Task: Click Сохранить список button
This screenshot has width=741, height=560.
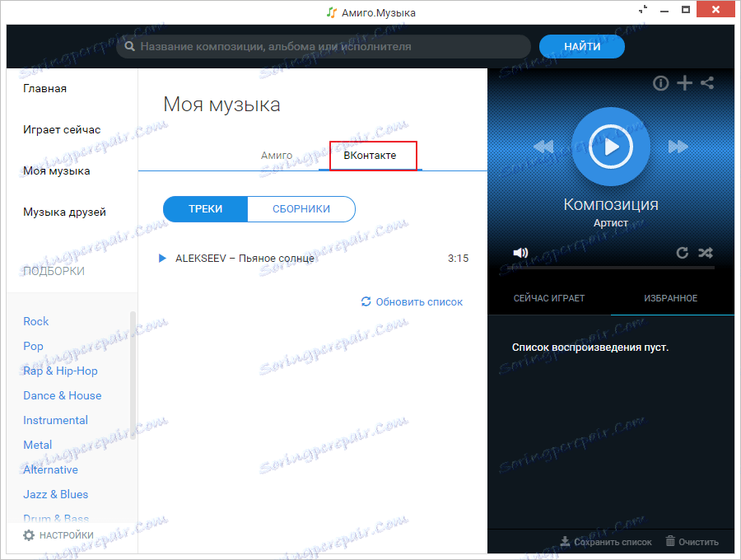Action: (606, 542)
